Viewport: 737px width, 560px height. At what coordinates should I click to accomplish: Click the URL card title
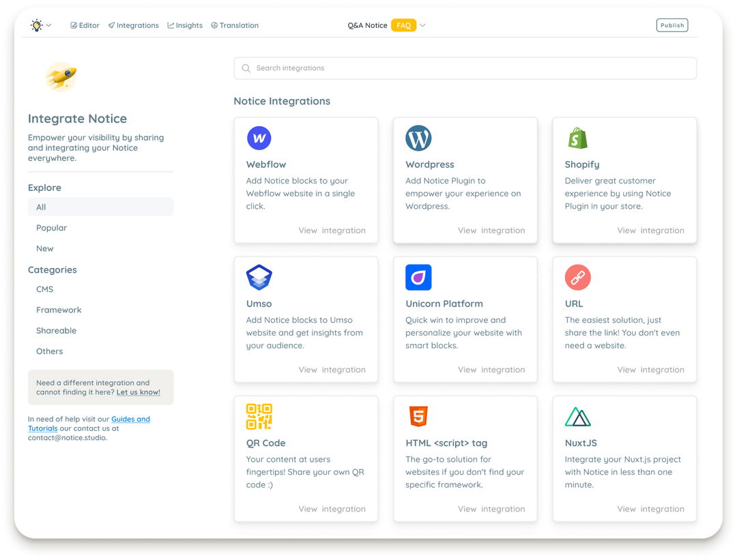click(574, 304)
